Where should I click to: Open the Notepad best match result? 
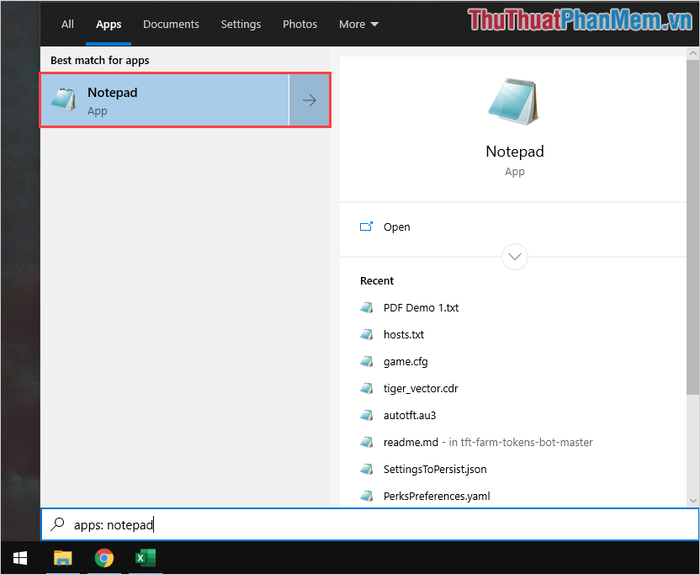[x=165, y=100]
